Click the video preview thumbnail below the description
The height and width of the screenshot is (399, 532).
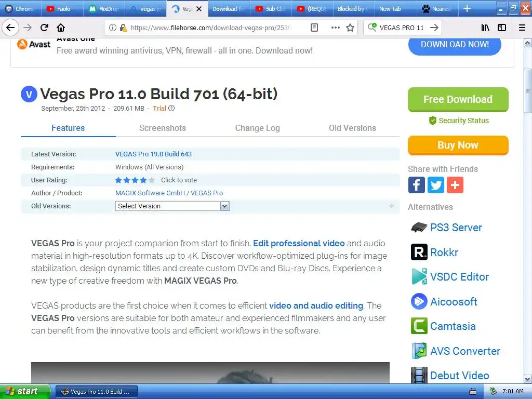click(210, 373)
